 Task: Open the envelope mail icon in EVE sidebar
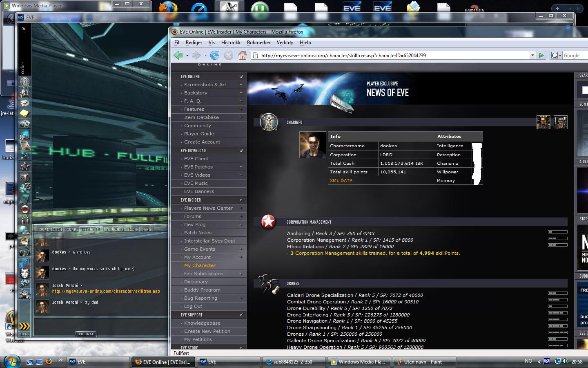pos(25,103)
